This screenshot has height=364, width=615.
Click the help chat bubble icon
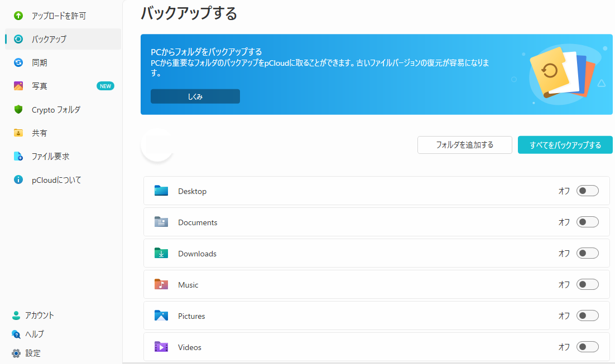point(16,334)
